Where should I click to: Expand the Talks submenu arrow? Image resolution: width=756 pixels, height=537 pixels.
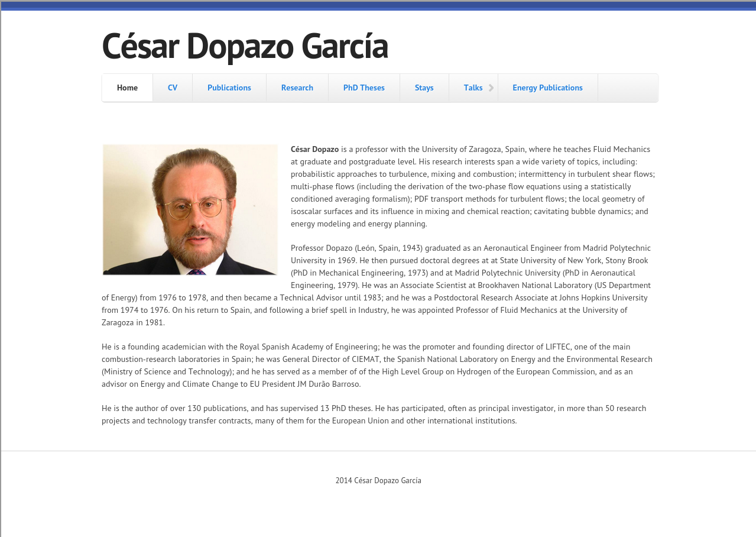tap(491, 88)
